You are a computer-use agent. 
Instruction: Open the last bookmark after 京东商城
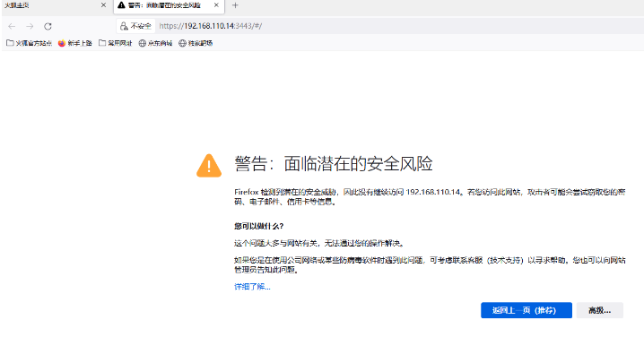[196, 43]
